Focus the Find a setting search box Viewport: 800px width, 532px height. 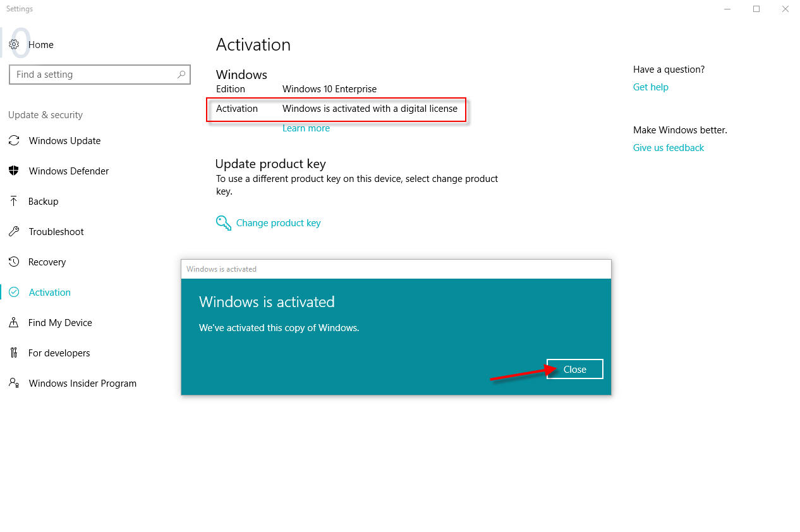92,75
